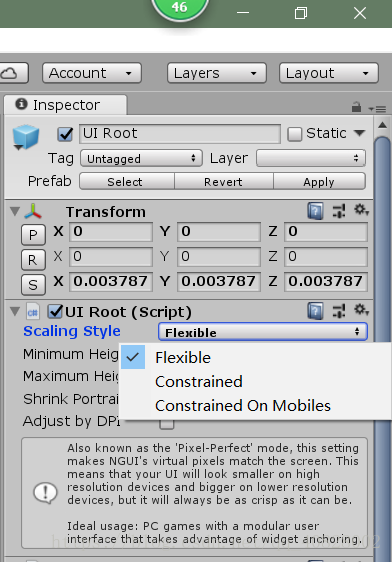Screen dimensions: 392x562
Task: Open the Transform presets icon
Action: coord(339,211)
